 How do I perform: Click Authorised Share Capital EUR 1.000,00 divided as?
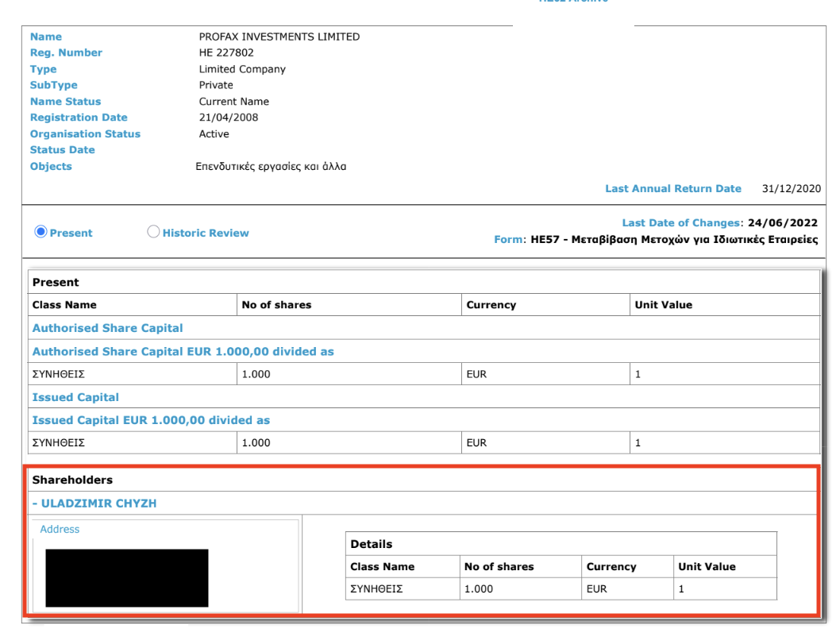[183, 351]
